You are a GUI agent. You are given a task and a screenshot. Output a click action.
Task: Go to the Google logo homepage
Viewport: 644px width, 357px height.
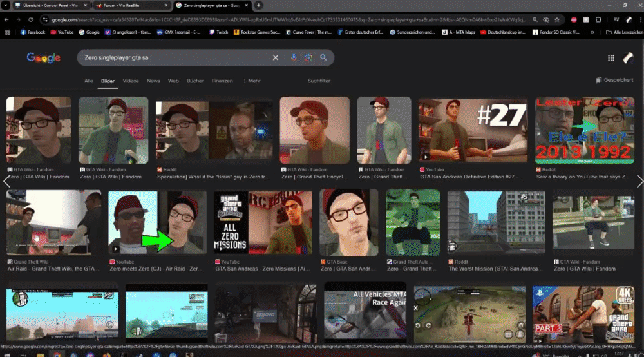44,58
